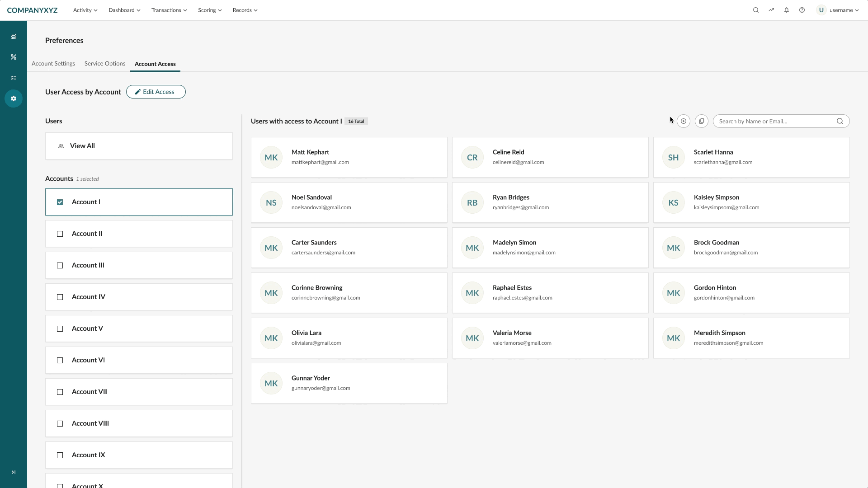868x488 pixels.
Task: Open the settings gear in sidebar
Action: coord(14,99)
